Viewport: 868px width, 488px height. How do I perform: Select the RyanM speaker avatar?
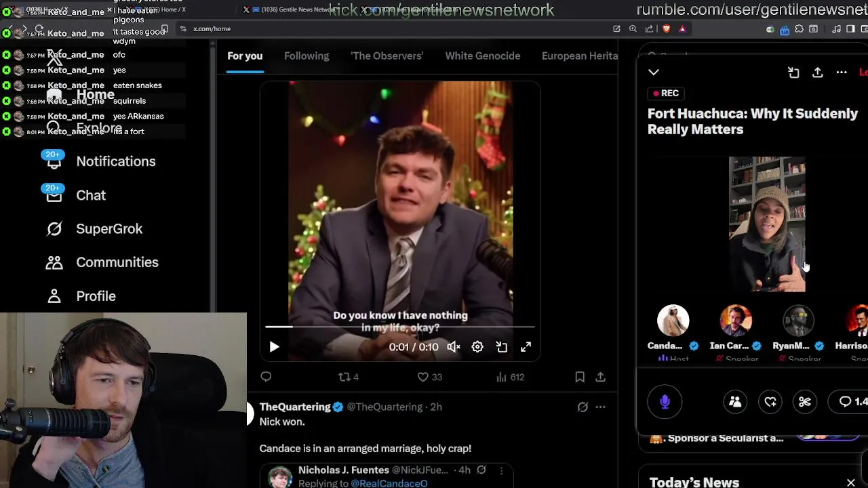pyautogui.click(x=798, y=321)
